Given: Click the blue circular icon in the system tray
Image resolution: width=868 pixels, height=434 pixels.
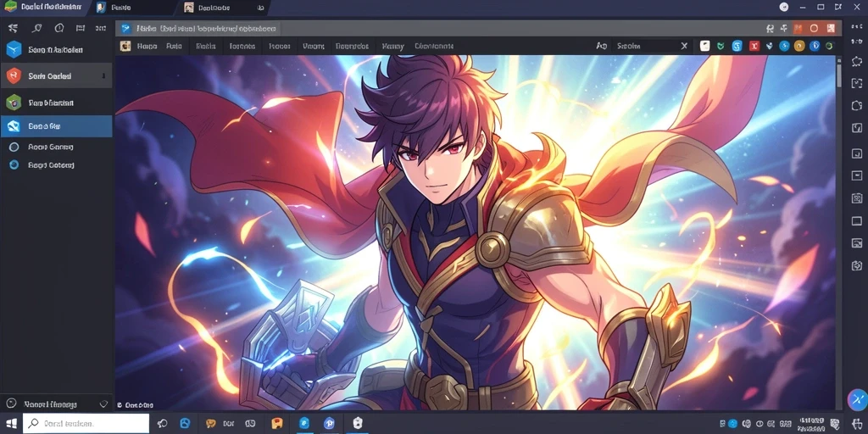Looking at the screenshot, I should pos(732,424).
